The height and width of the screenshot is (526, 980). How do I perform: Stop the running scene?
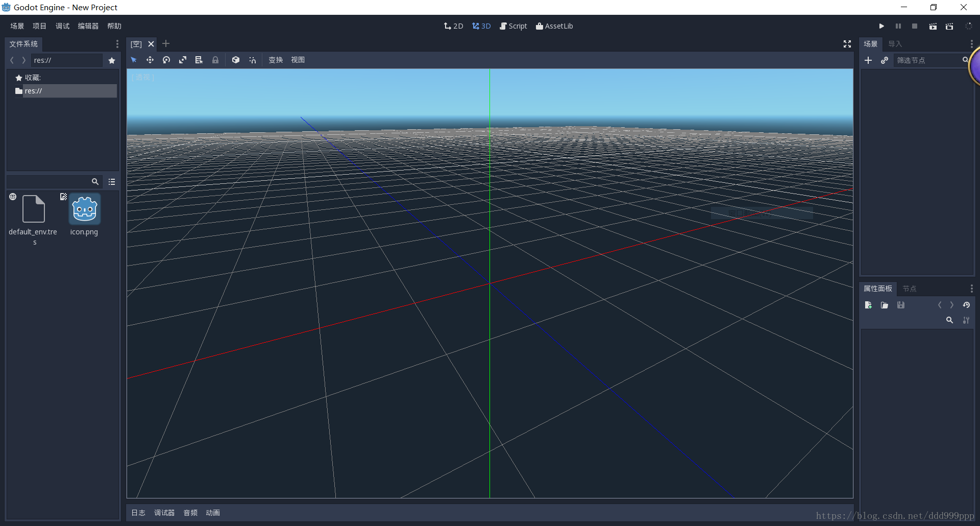point(915,26)
